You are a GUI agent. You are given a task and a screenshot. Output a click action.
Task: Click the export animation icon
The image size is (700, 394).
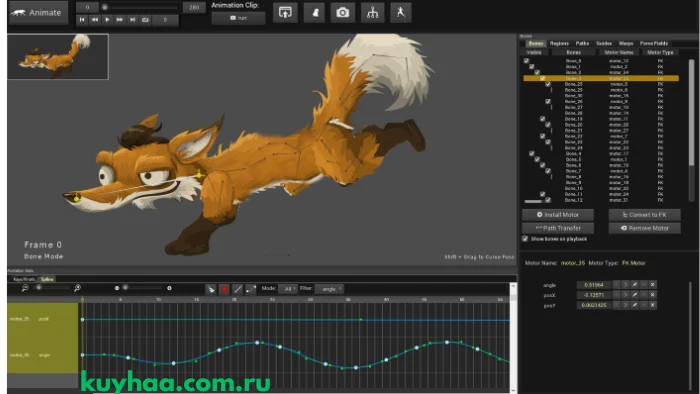(x=285, y=12)
